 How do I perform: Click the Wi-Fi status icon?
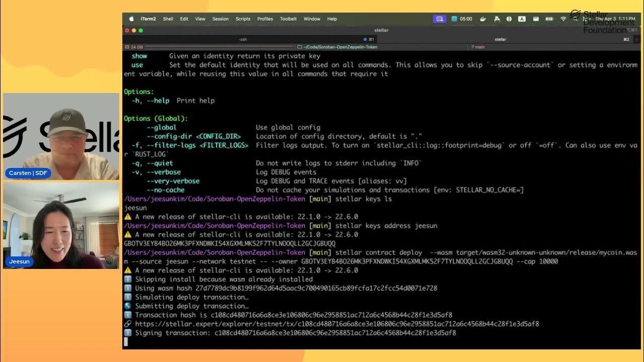[x=563, y=19]
